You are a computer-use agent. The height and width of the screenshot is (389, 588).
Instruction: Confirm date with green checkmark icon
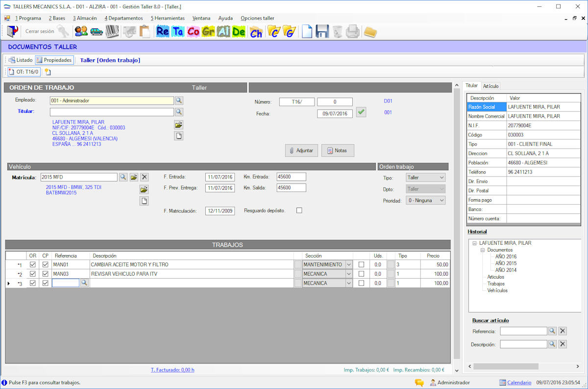point(361,112)
